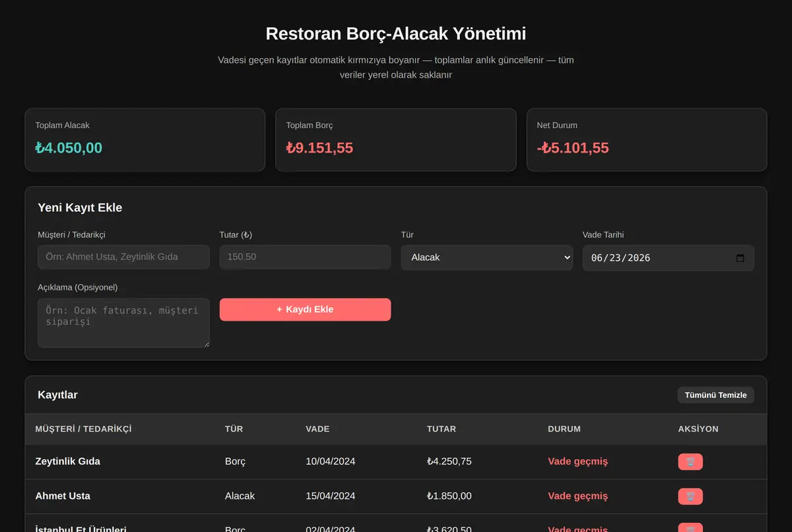792x532 pixels.
Task: Click the TUTAR column header
Action: [x=441, y=428]
